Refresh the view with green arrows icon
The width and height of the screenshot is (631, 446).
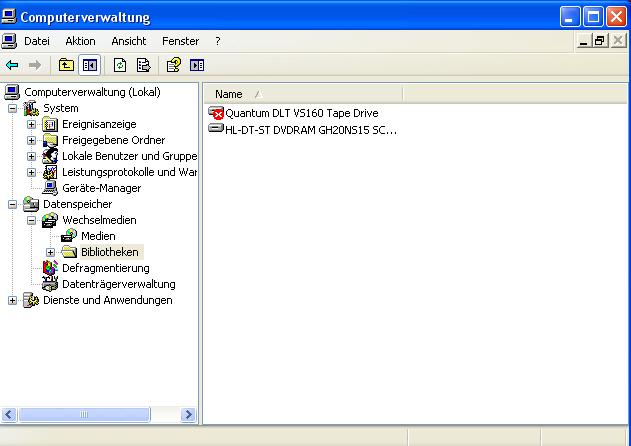(x=120, y=65)
